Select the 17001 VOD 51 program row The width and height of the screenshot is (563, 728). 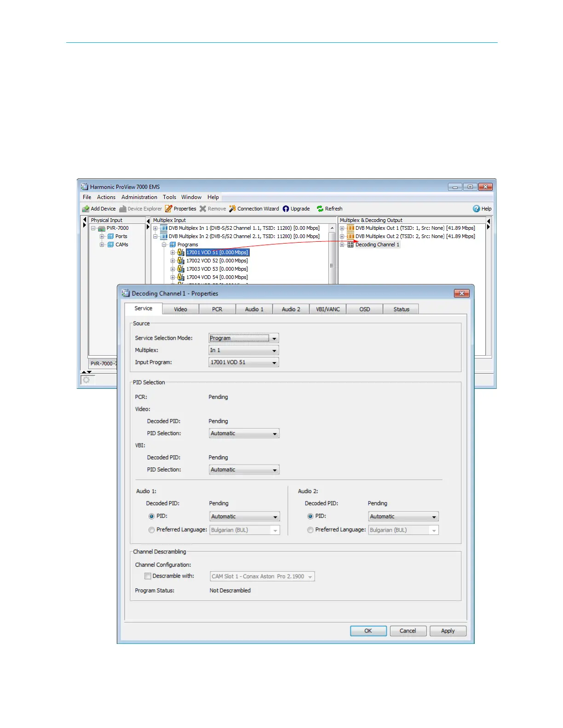218,253
